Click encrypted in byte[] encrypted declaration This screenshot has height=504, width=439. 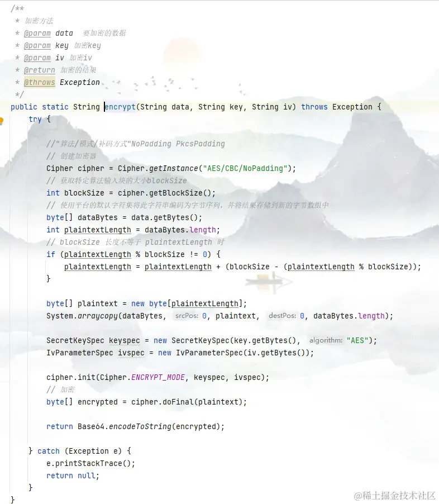[x=98, y=402]
